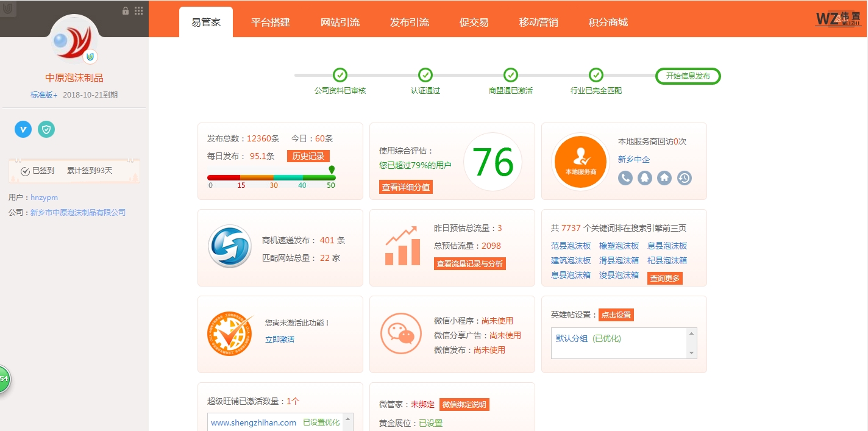Viewport: 868px width, 431px height.
Task: Open the history clock icon under 新乡中企
Action: 685,178
